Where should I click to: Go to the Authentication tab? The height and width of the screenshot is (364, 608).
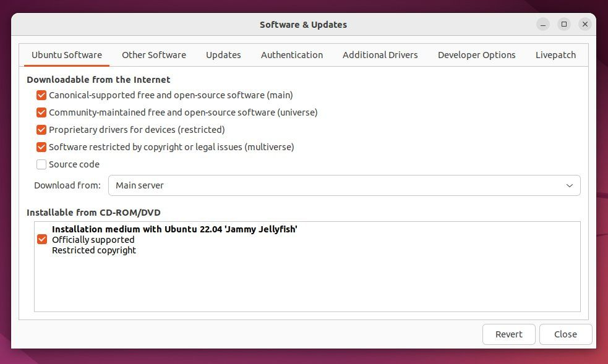click(x=292, y=55)
